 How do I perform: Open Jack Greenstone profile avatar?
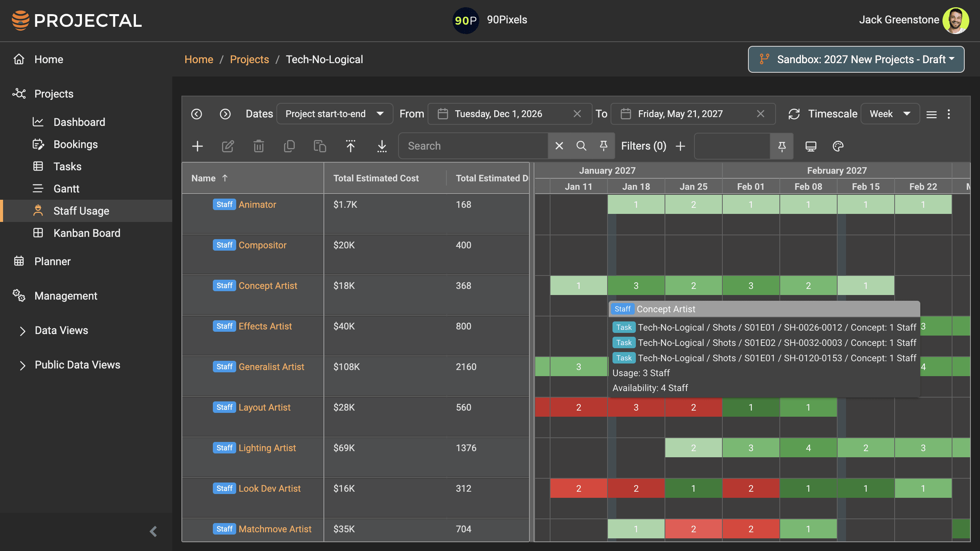point(955,20)
